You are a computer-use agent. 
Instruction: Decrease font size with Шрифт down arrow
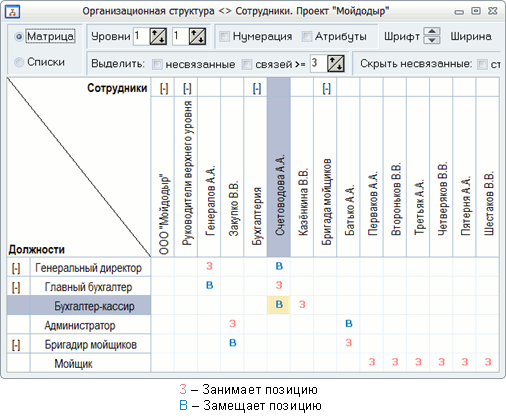tap(432, 40)
